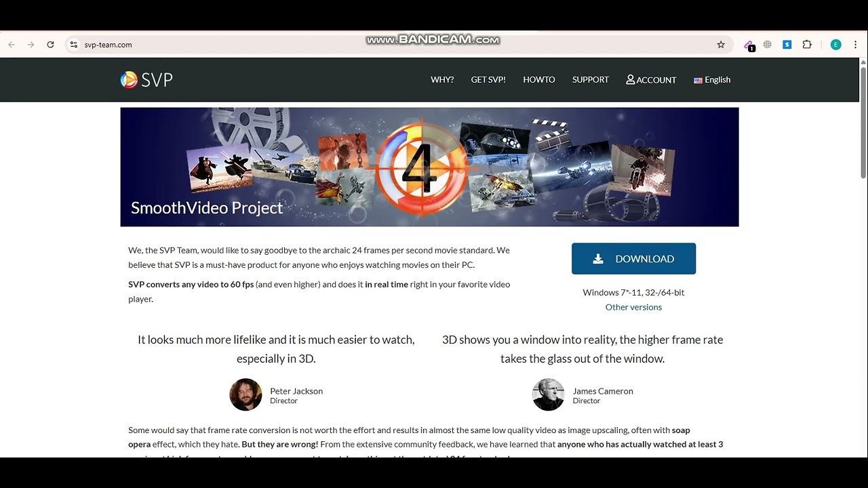Viewport: 868px width, 488px height.
Task: Click the US flag language icon
Action: tap(698, 80)
